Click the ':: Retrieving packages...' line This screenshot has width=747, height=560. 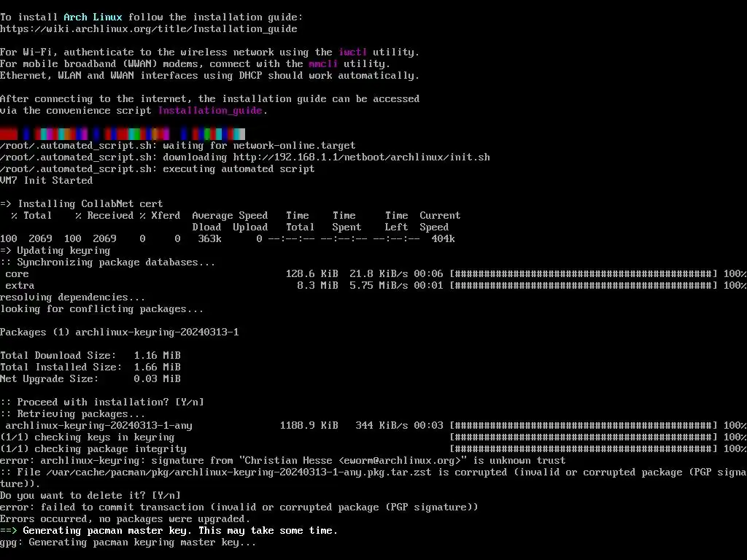point(72,414)
